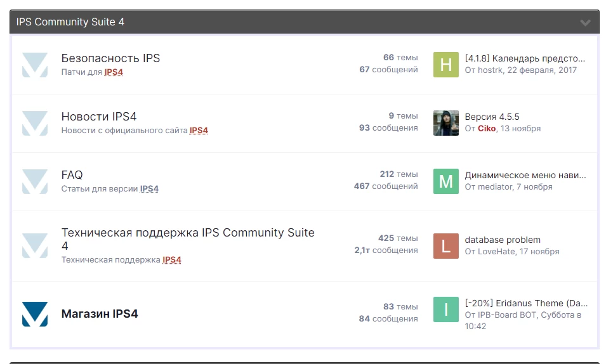Click '425 темы' count

398,238
